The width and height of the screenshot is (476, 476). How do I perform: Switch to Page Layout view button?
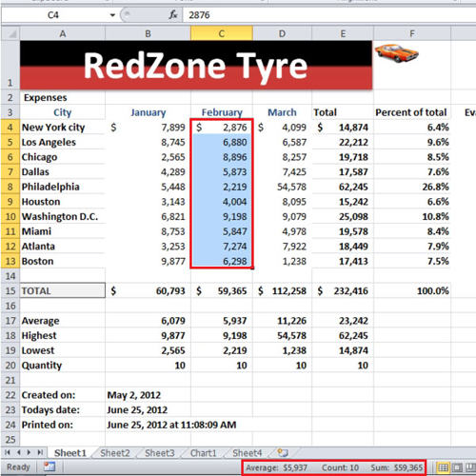[457, 467]
